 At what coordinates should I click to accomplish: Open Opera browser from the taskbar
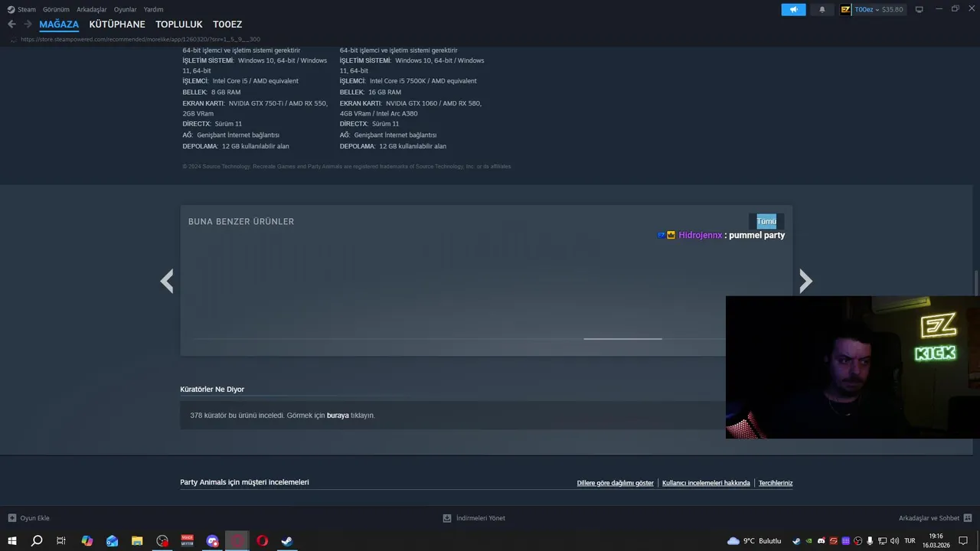pos(263,540)
